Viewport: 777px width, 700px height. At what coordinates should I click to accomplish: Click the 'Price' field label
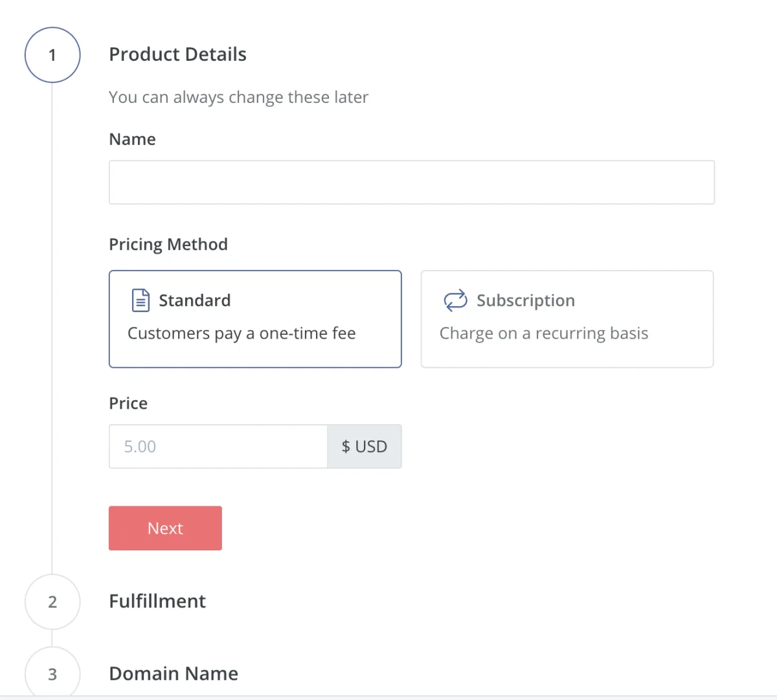(128, 403)
